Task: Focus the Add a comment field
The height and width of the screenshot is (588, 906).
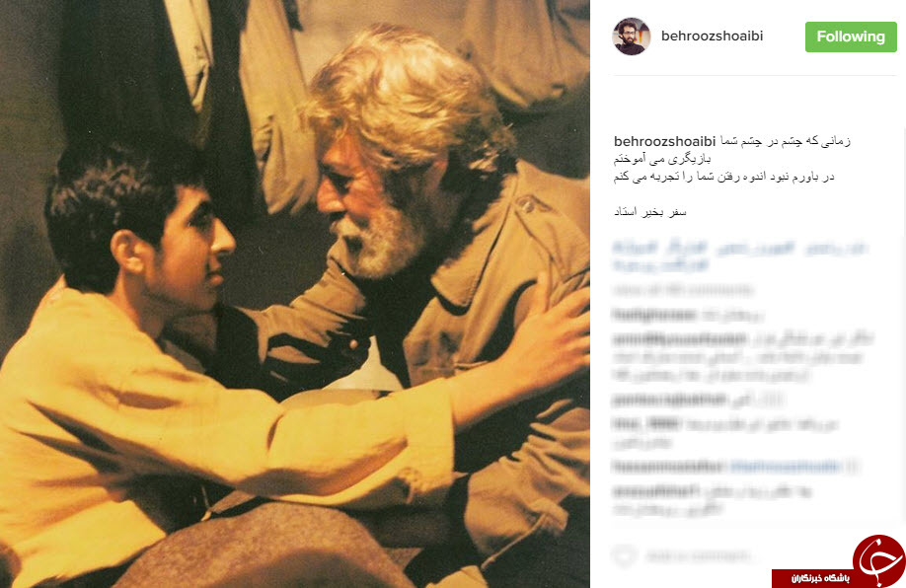Action: coord(699,556)
